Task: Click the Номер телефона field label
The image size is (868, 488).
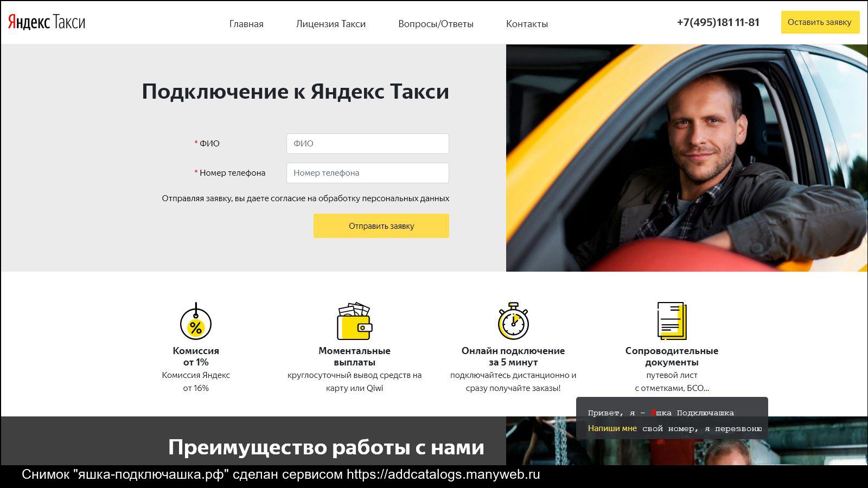Action: [x=232, y=173]
